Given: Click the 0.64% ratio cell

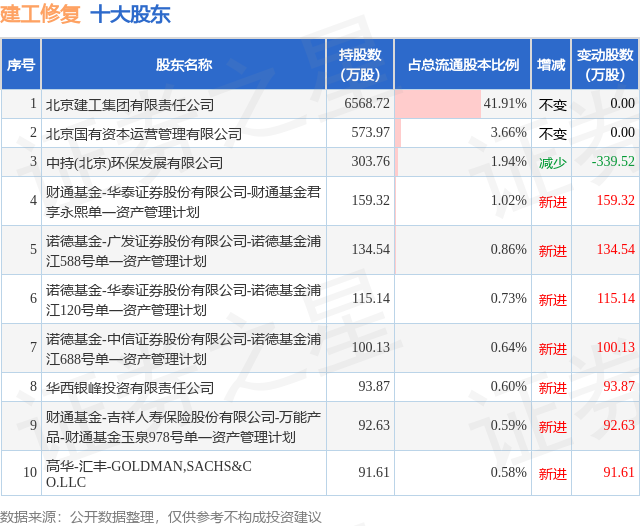Looking at the screenshot, I should (x=463, y=348).
